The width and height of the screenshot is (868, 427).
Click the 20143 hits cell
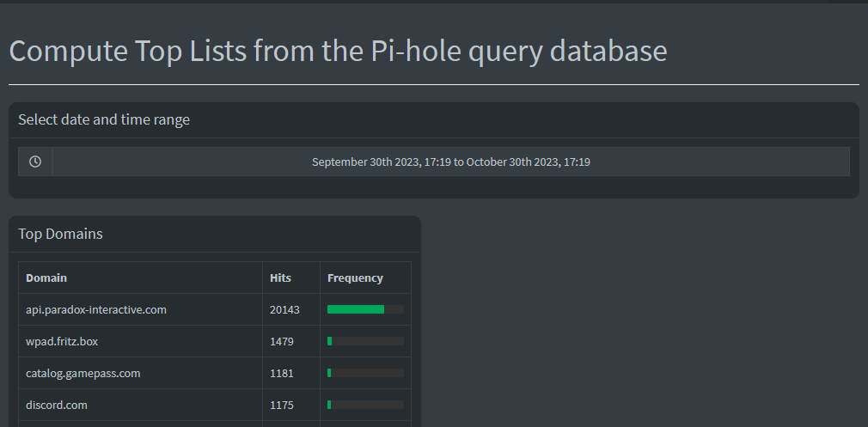[284, 310]
